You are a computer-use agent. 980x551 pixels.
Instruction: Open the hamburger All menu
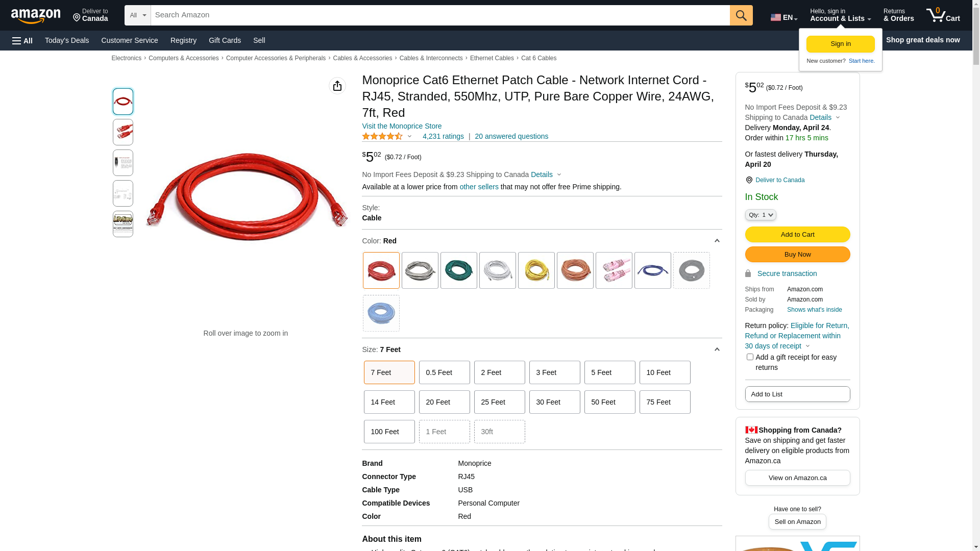pyautogui.click(x=22, y=41)
